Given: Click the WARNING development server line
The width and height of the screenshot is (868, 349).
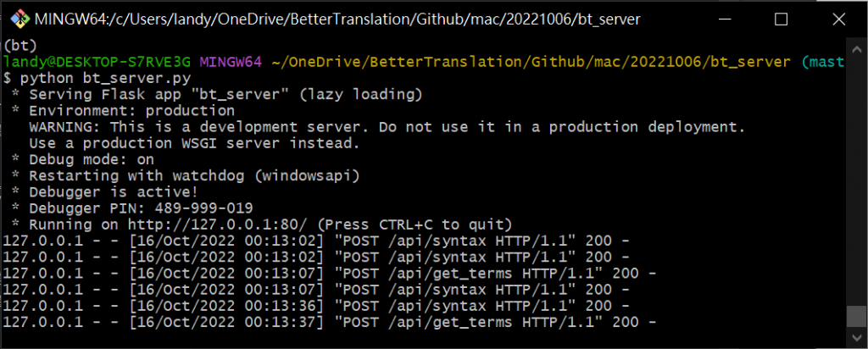Looking at the screenshot, I should tap(387, 127).
